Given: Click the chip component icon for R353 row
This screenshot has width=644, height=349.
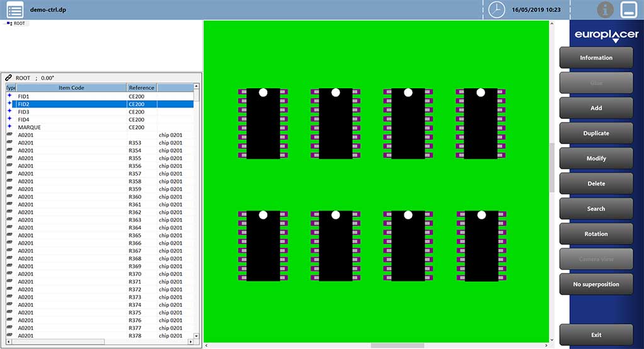Looking at the screenshot, I should point(9,143).
